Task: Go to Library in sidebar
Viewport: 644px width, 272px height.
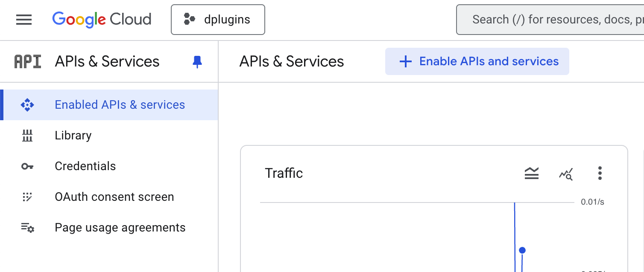Action: (x=73, y=136)
